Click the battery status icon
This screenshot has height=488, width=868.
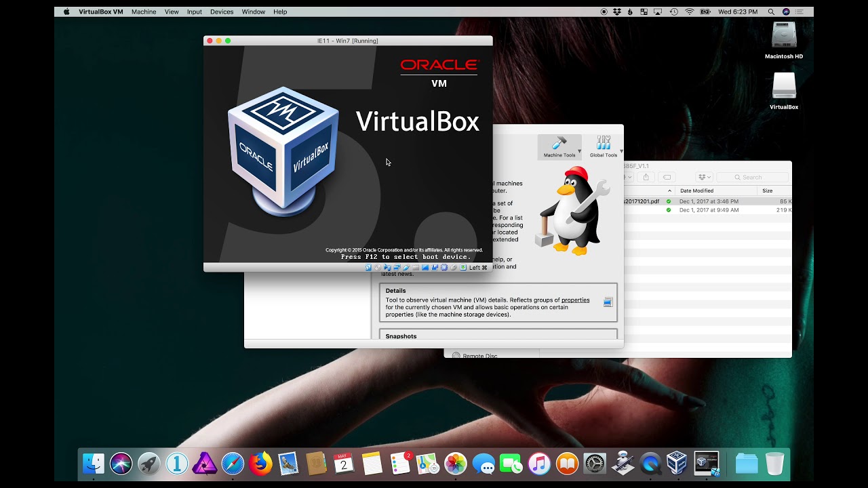(705, 12)
